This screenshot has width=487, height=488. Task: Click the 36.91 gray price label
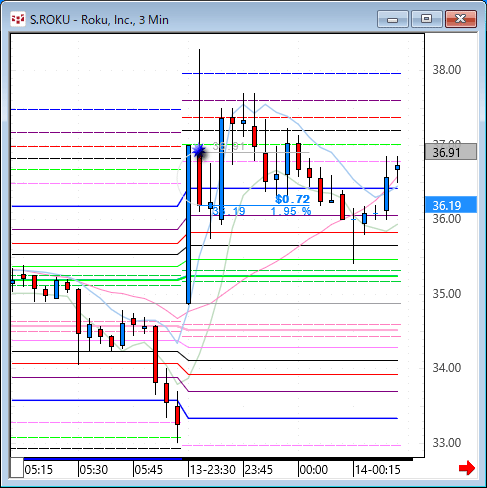point(451,152)
